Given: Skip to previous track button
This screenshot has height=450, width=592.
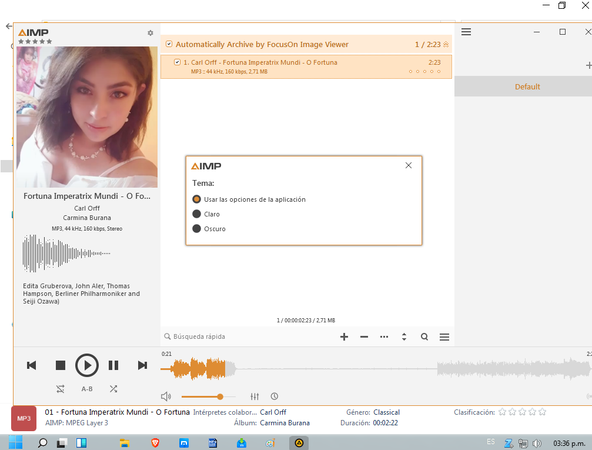Looking at the screenshot, I should [31, 365].
